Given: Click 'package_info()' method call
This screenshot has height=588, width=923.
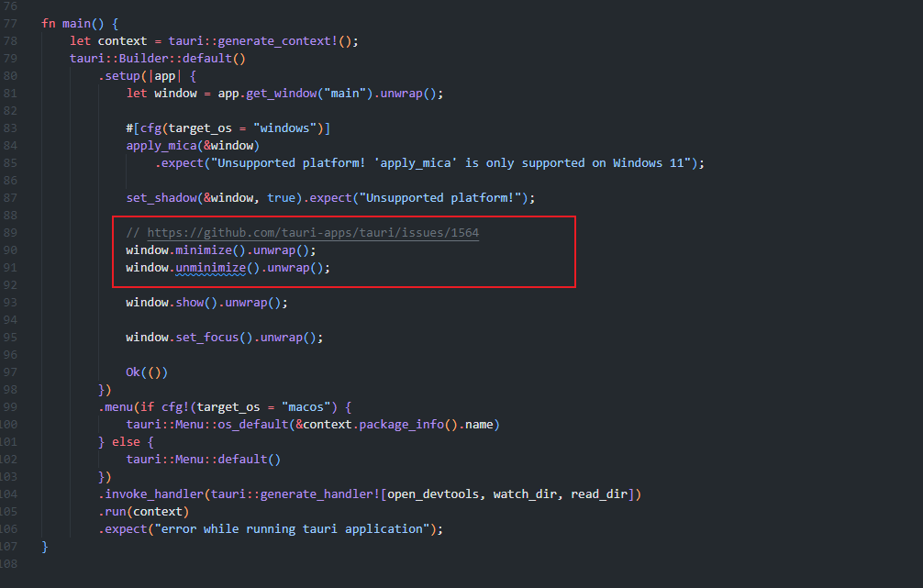Looking at the screenshot, I should point(408,425).
